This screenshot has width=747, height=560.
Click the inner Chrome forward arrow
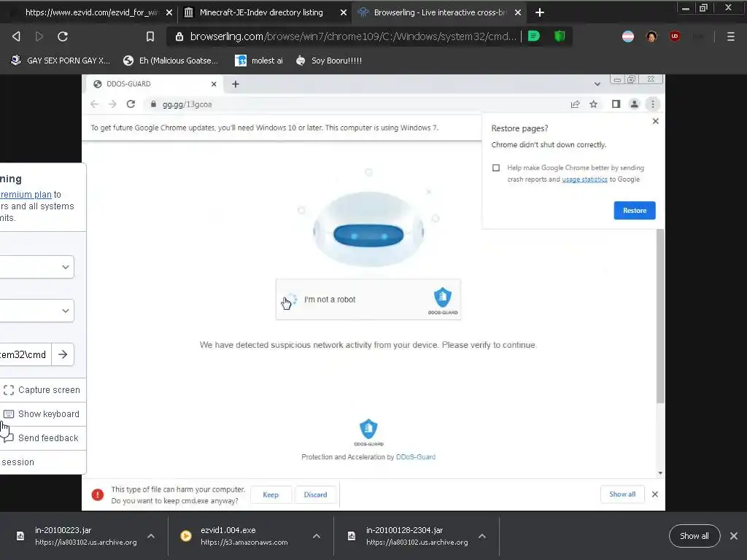pyautogui.click(x=112, y=104)
